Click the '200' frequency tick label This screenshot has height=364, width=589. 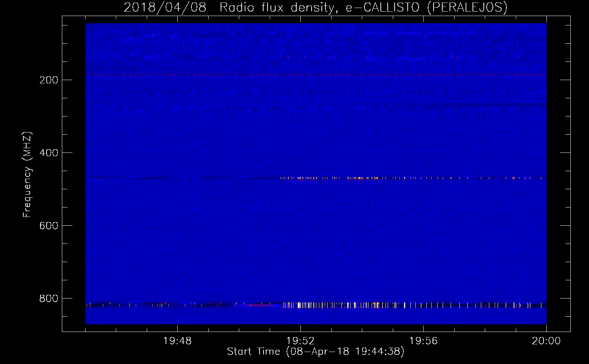49,80
